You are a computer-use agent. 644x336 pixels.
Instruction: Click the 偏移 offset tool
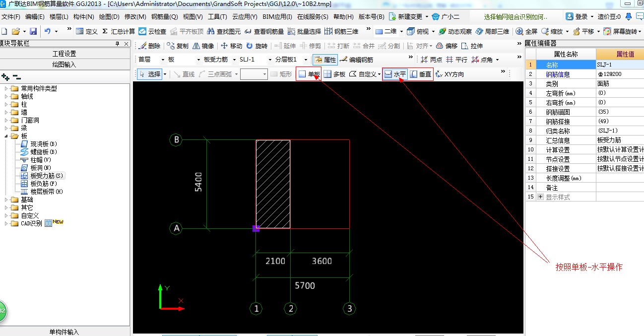pos(446,46)
